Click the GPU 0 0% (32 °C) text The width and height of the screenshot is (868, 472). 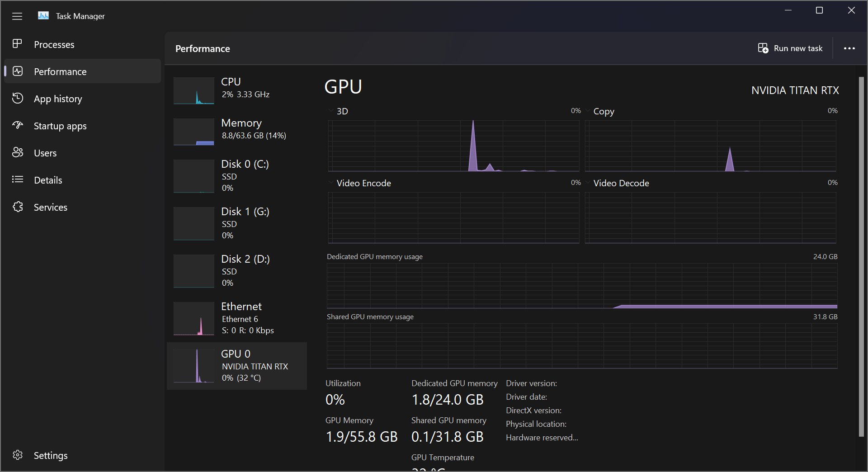click(x=241, y=378)
